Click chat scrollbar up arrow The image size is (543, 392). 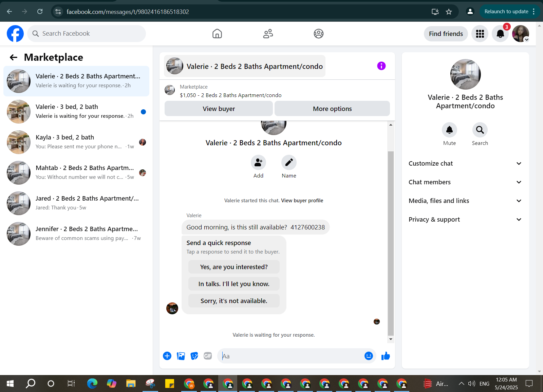[391, 125]
